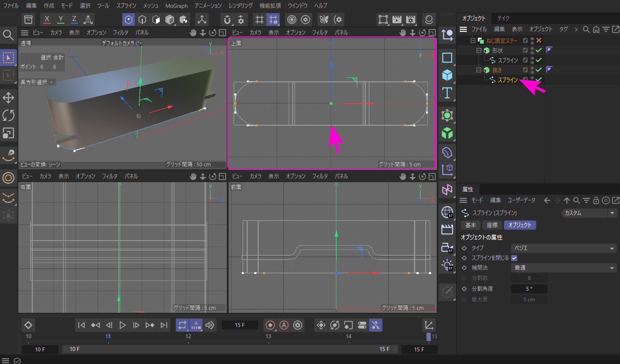Image resolution: width=620 pixels, height=364 pixels.
Task: Open the タイプ dropdown showing ベジエ
Action: tap(563, 248)
